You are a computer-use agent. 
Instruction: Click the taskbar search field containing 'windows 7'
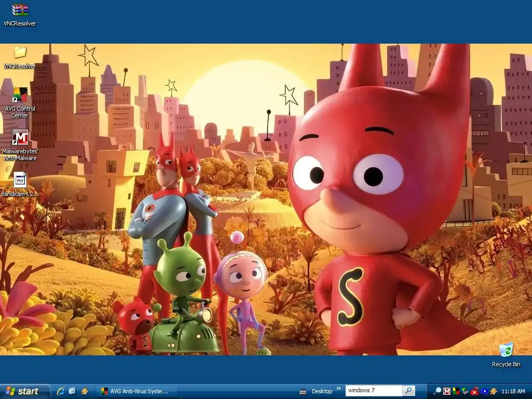(x=374, y=391)
